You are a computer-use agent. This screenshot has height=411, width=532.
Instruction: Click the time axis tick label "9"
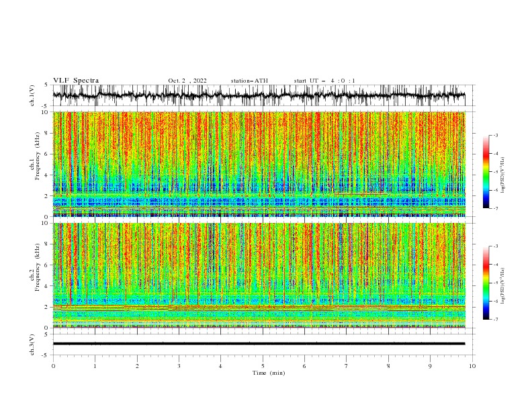(x=430, y=366)
